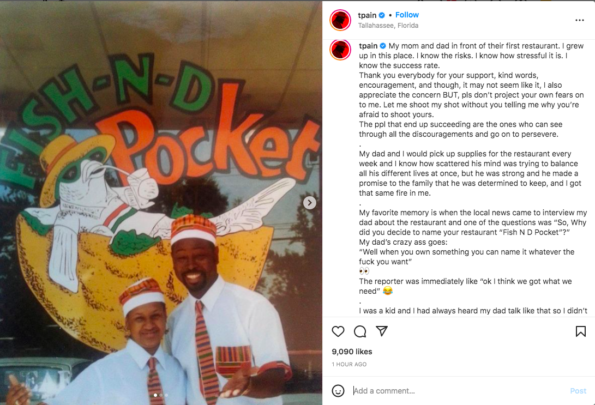
Task: Click the verified badge next to tpain in the header
Action: click(382, 15)
